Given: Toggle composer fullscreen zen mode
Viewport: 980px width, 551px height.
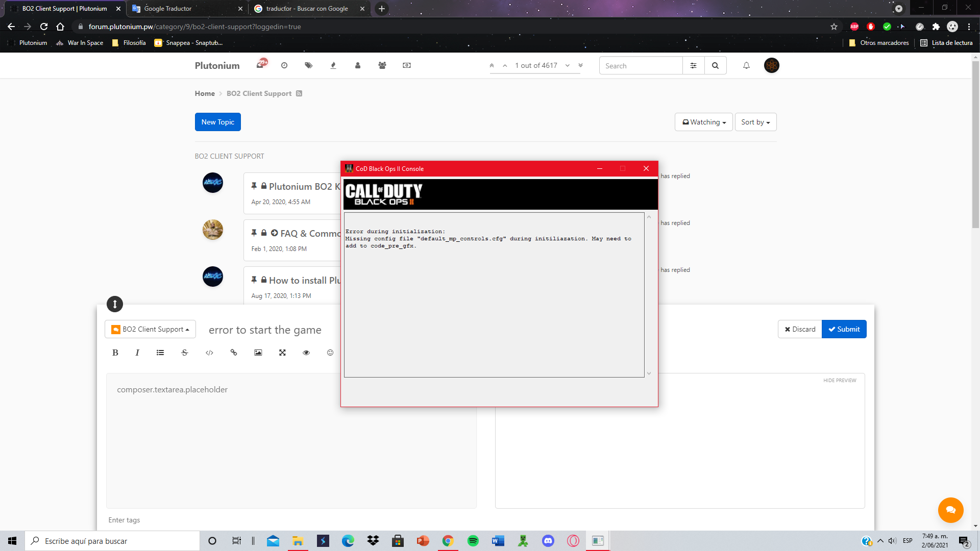Looking at the screenshot, I should coord(282,353).
